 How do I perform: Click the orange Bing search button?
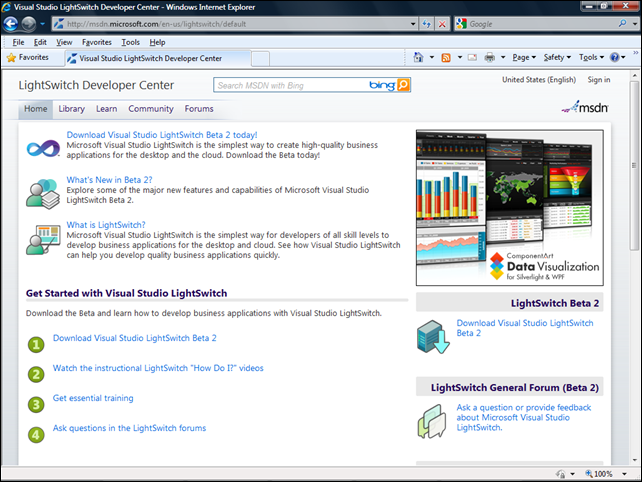403,85
